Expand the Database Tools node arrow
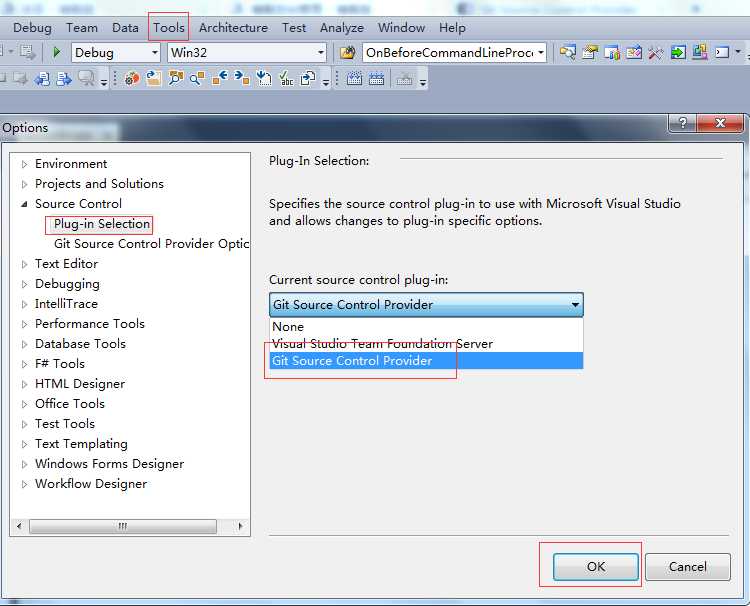 point(24,344)
